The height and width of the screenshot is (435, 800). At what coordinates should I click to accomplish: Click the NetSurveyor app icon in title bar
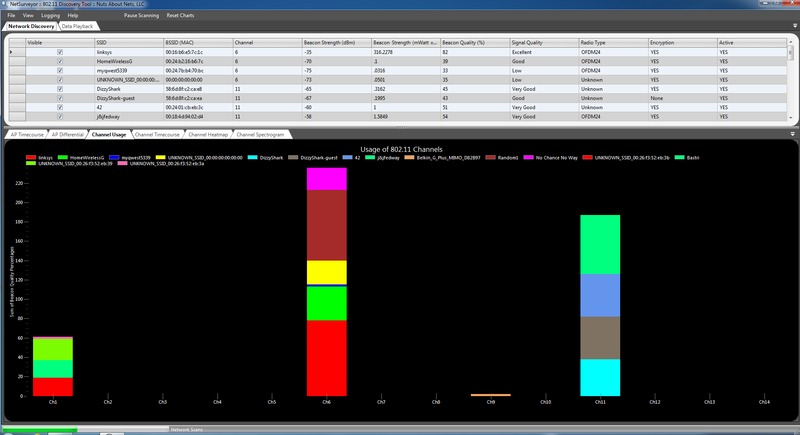pos(4,4)
